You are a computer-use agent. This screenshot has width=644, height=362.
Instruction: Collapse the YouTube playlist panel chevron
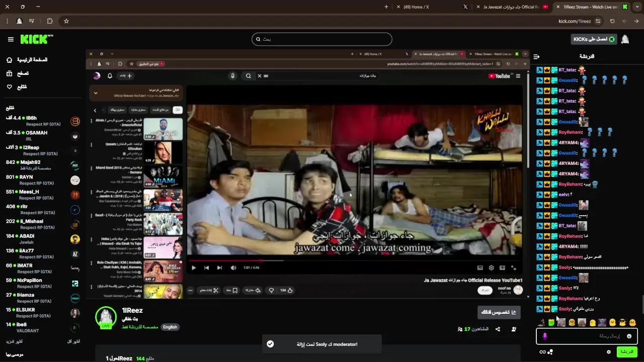coord(96,93)
